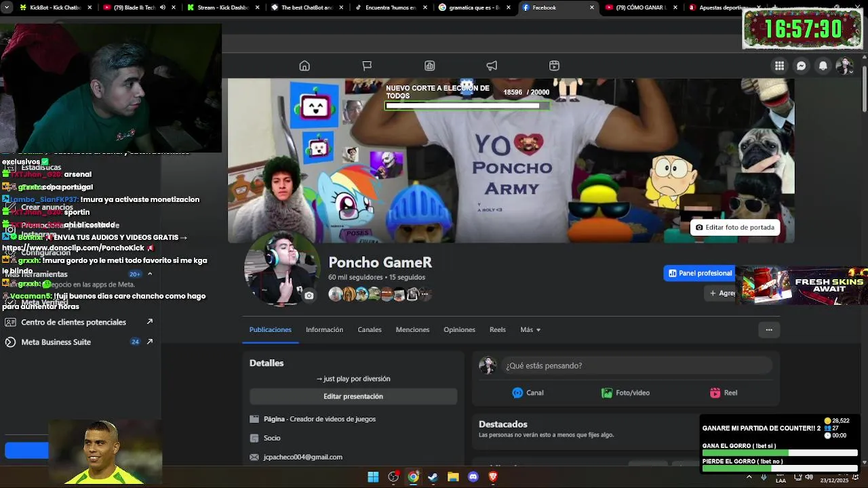Open the notifications bell icon

pos(823,66)
